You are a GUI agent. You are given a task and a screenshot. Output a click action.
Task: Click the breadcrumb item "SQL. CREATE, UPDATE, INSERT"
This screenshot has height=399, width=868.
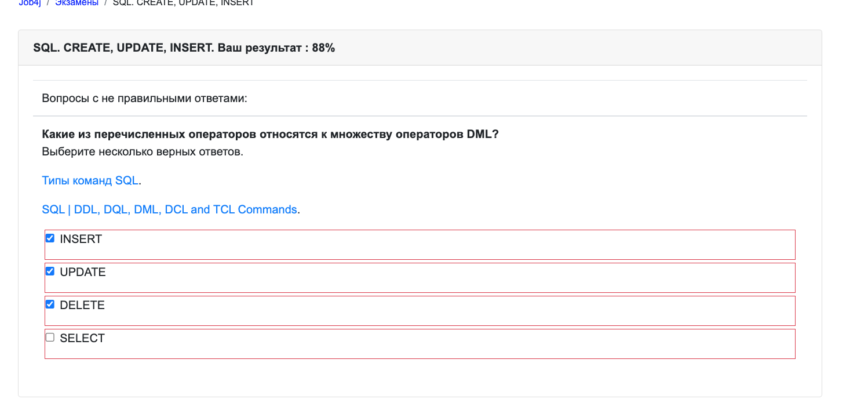(x=182, y=2)
